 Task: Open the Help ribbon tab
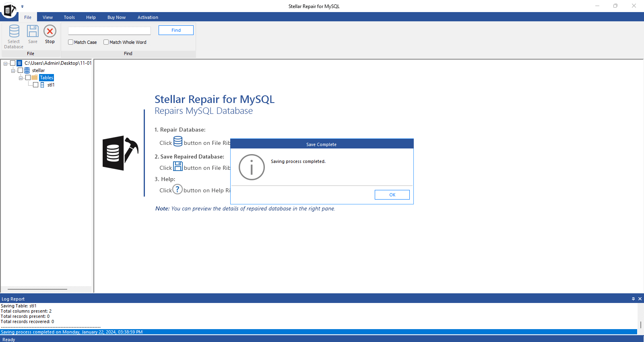91,17
